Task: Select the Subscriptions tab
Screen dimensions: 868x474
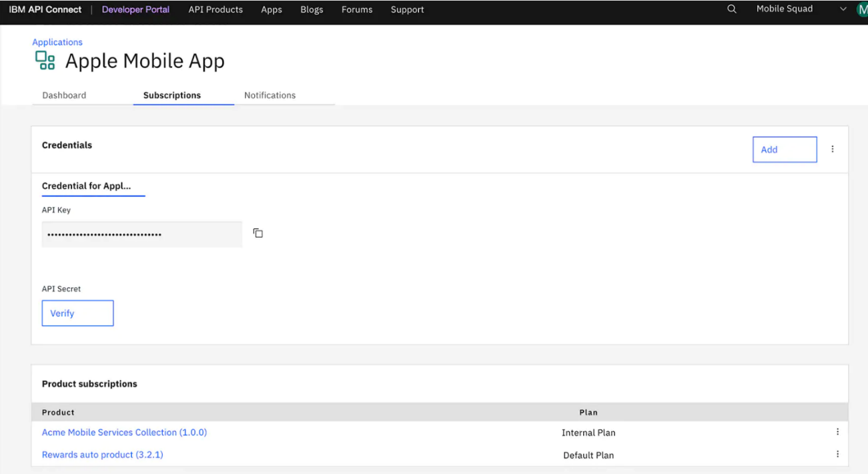Action: click(x=172, y=95)
